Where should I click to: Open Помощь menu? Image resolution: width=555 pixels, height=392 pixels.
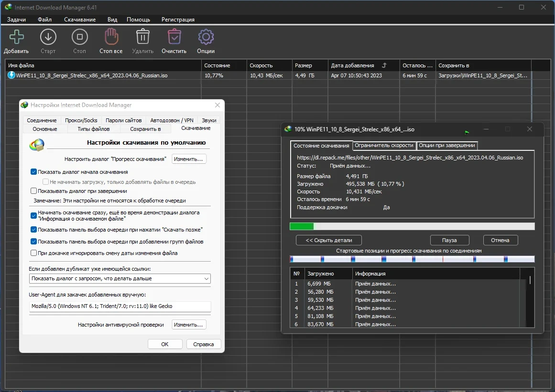pyautogui.click(x=139, y=20)
